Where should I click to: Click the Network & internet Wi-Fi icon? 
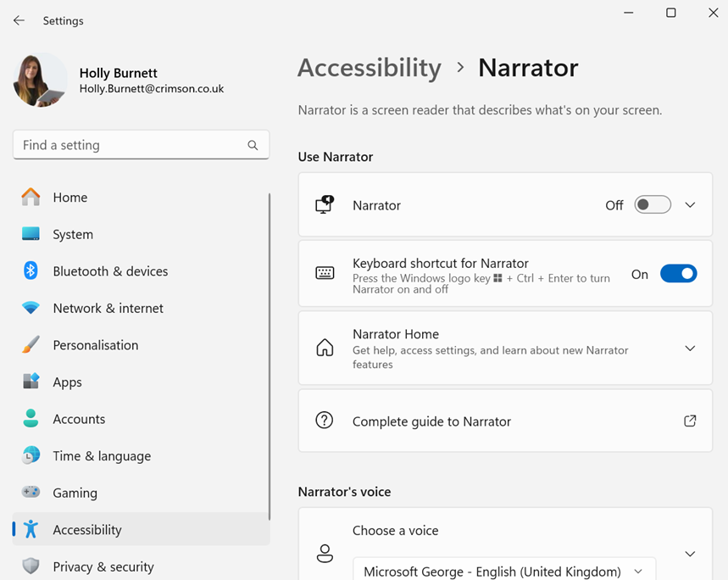tap(31, 308)
